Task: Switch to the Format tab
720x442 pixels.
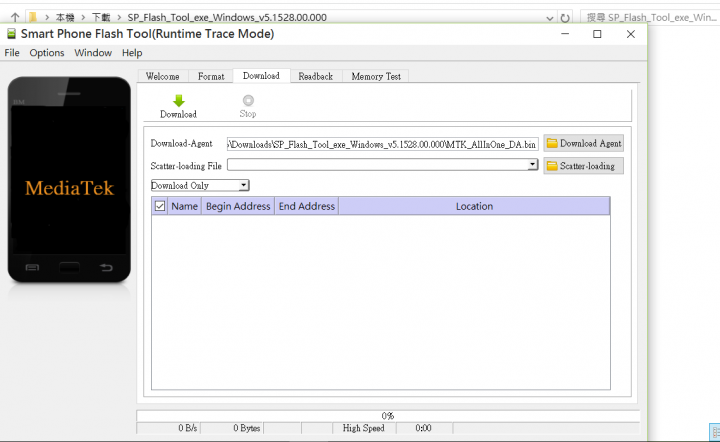Action: coord(211,76)
